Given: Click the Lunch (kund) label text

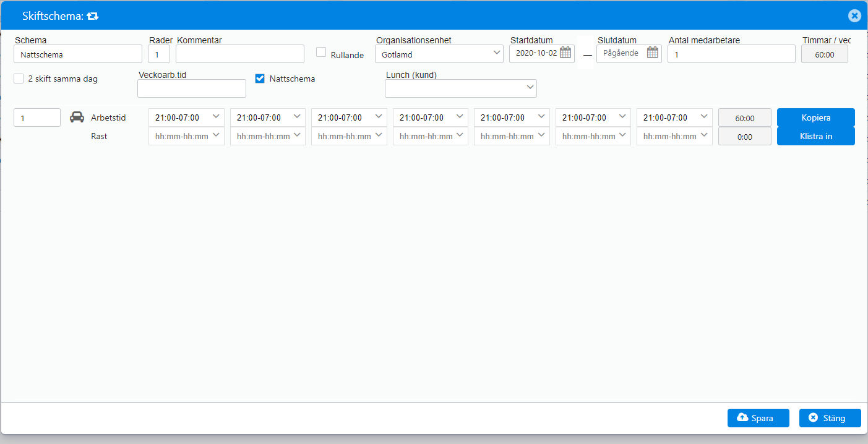Looking at the screenshot, I should coord(411,75).
